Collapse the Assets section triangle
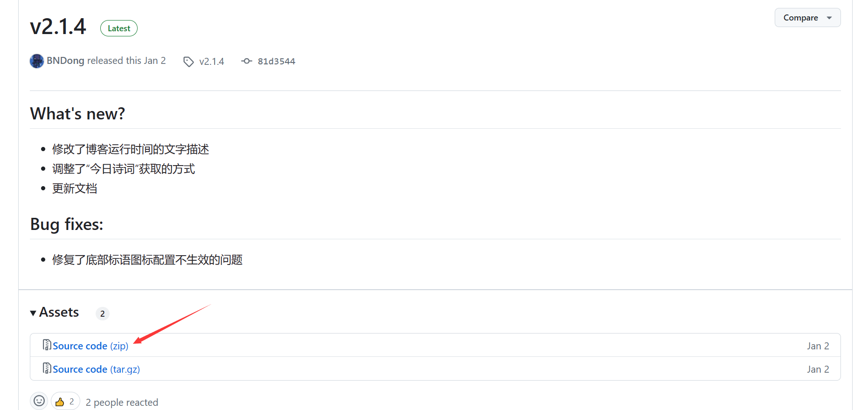 [33, 313]
